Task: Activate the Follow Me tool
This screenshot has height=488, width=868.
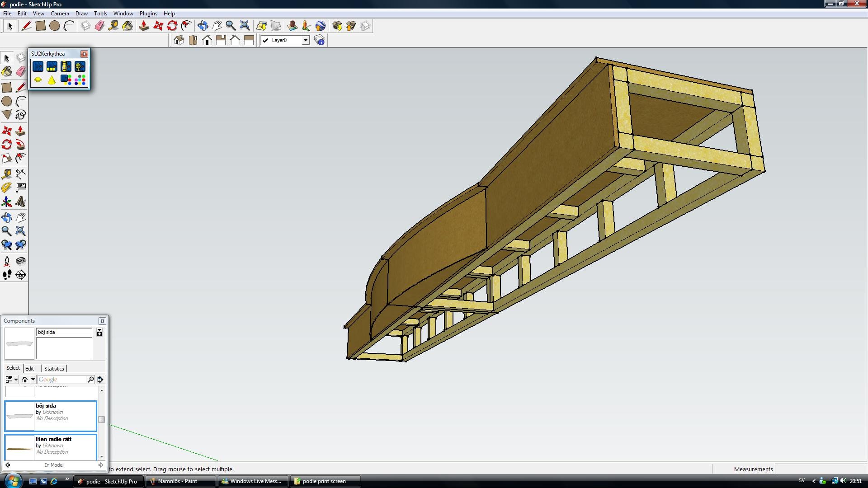Action: pyautogui.click(x=21, y=145)
